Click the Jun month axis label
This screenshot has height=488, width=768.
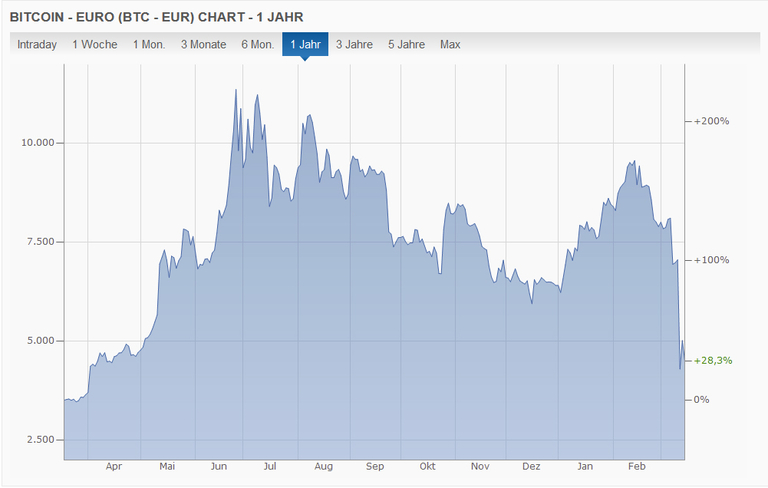[218, 466]
